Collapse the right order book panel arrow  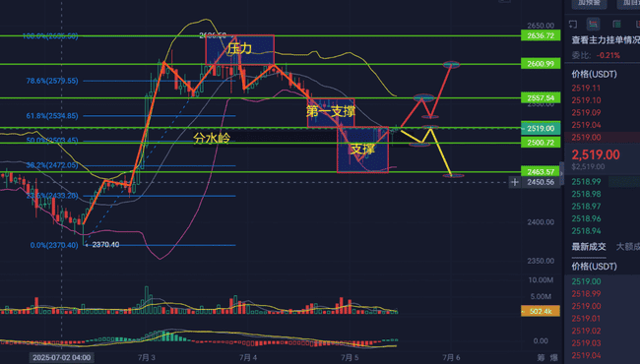(561, 173)
